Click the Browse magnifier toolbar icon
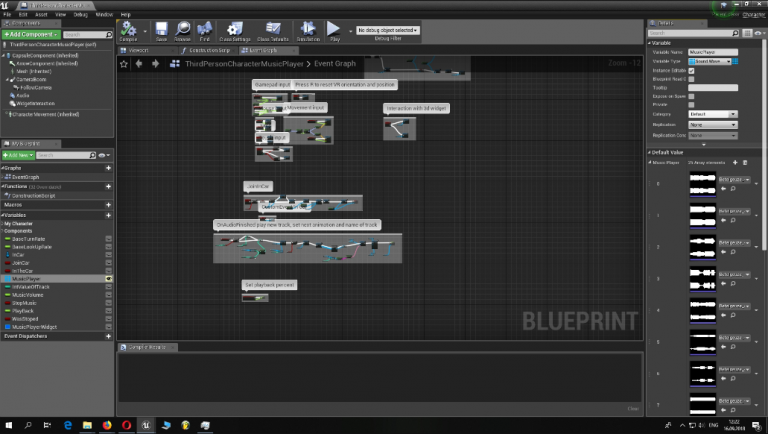This screenshot has height=434, width=768. 183,30
